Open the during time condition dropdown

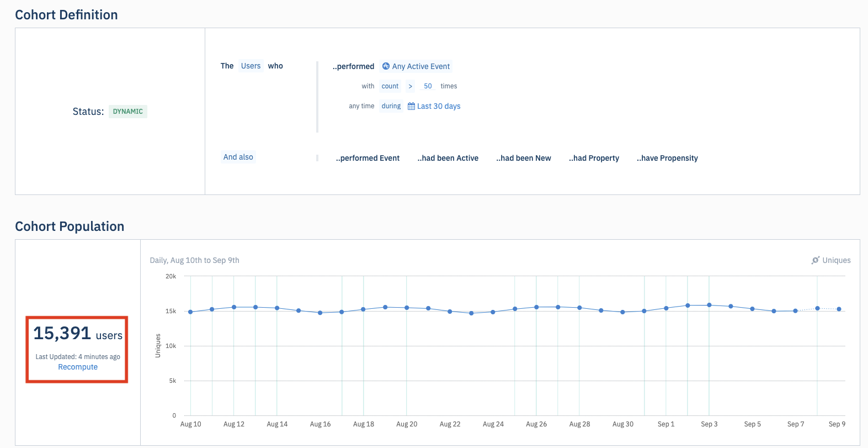tap(391, 106)
